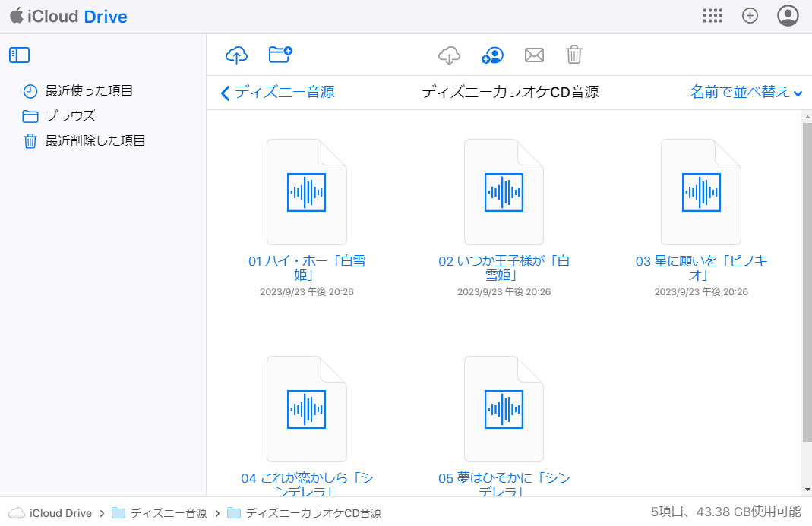Click the 5項目、43.38 GB使用可能 status text
Screen dimensions: 812x526
click(x=725, y=512)
